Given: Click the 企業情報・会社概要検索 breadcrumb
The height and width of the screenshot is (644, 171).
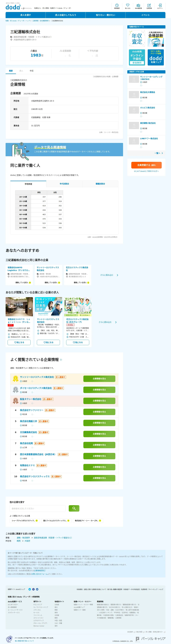Looking at the screenshot, I should click(x=40, y=21).
